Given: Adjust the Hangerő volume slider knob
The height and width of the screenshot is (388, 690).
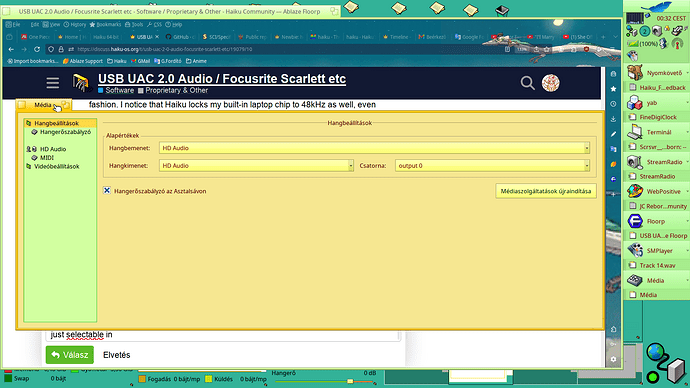Looking at the screenshot, I should point(350,381).
